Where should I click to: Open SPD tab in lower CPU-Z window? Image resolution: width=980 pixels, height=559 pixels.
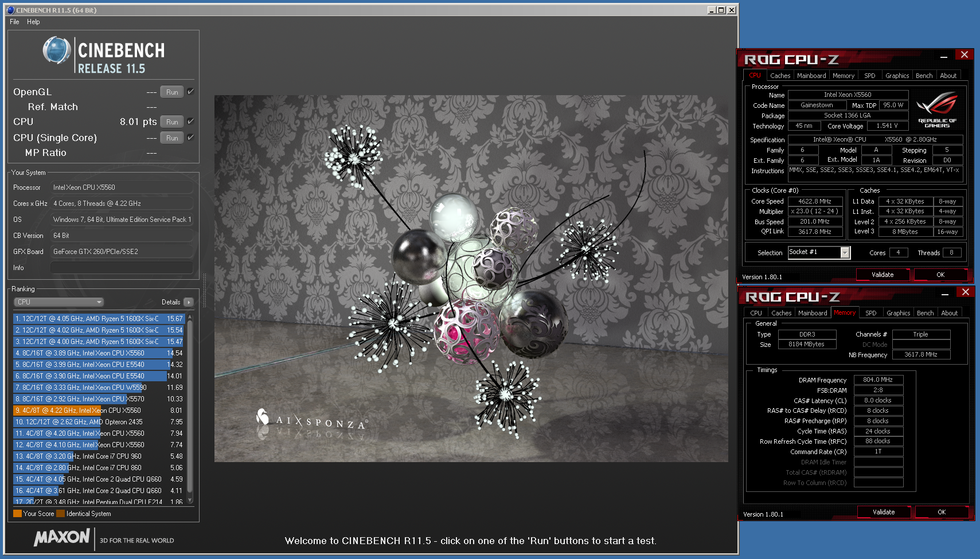(x=870, y=313)
